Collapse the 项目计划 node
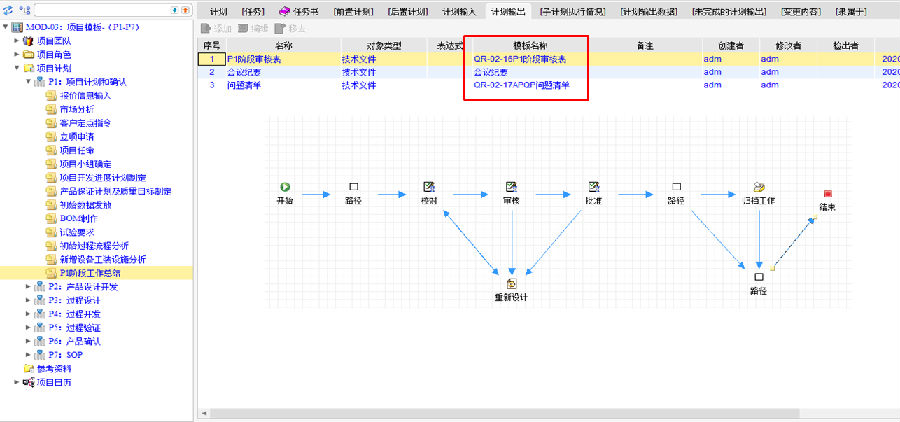 tap(17, 68)
